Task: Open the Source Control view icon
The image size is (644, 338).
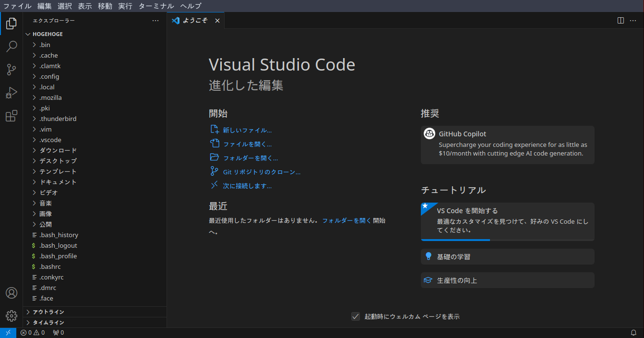Action: (x=12, y=70)
